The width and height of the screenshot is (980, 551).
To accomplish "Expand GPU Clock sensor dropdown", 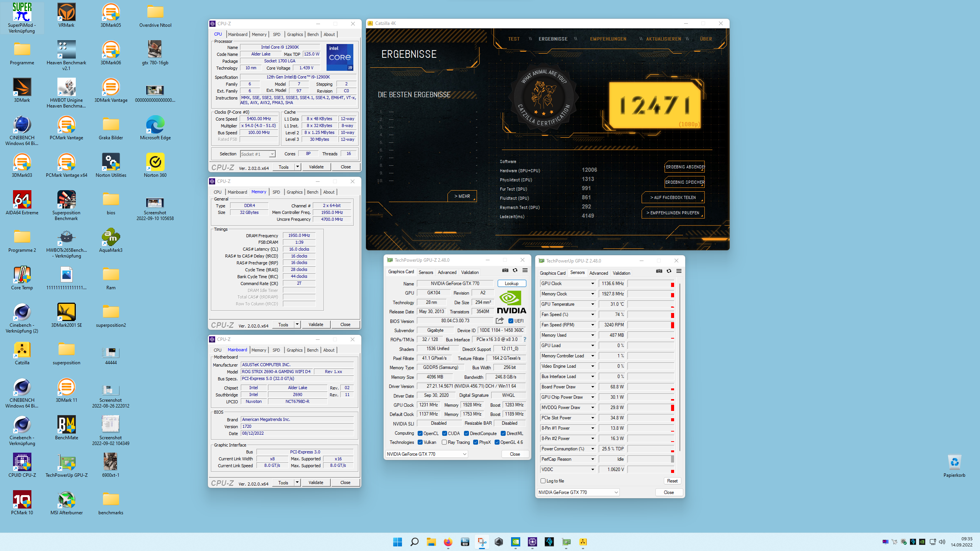I will coord(593,284).
